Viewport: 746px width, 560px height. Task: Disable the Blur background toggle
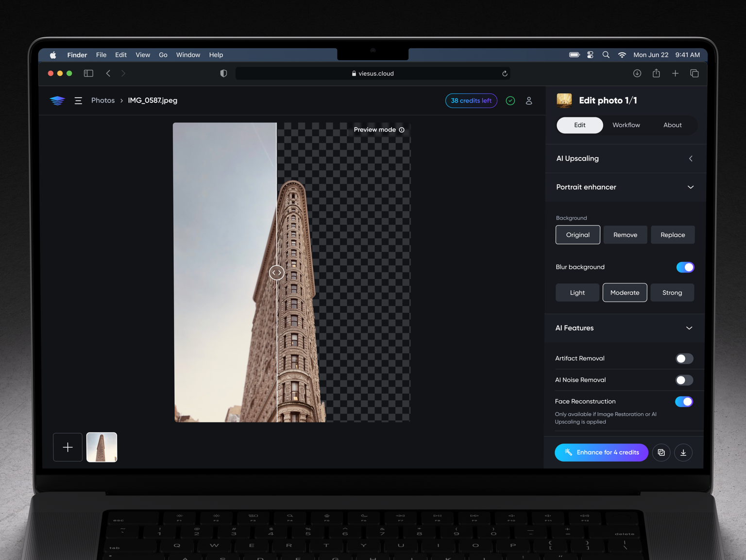pyautogui.click(x=685, y=267)
